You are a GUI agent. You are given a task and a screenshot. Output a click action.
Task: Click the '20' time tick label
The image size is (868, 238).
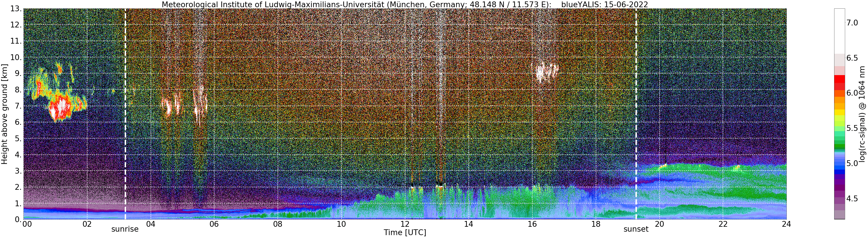(x=659, y=224)
